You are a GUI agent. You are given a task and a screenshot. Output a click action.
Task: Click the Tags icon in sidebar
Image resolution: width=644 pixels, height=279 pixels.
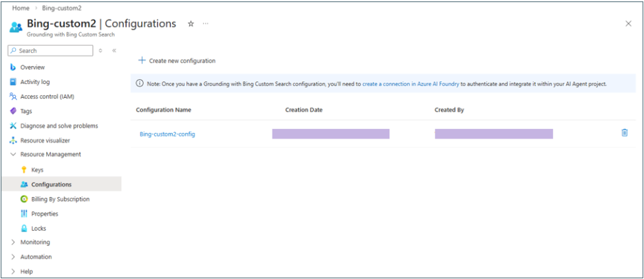coord(13,111)
